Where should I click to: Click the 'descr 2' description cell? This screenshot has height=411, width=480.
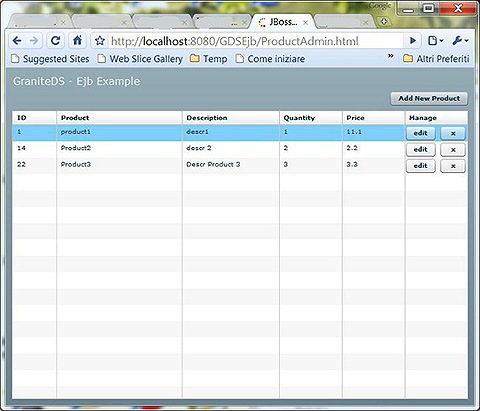coord(231,148)
